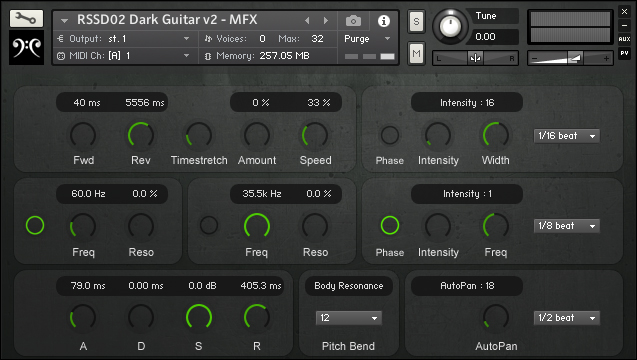
Task: Open the instrument name dropdown arrow
Action: point(64,20)
